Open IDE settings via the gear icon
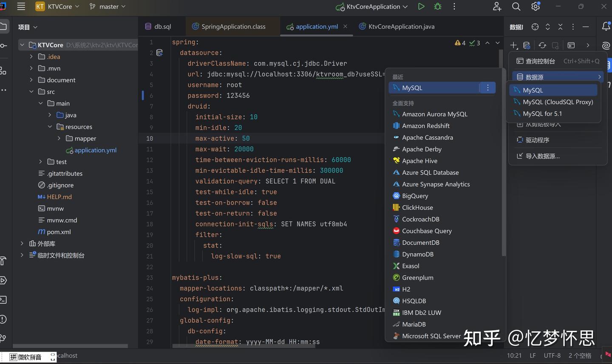The height and width of the screenshot is (364, 612). pos(535,7)
